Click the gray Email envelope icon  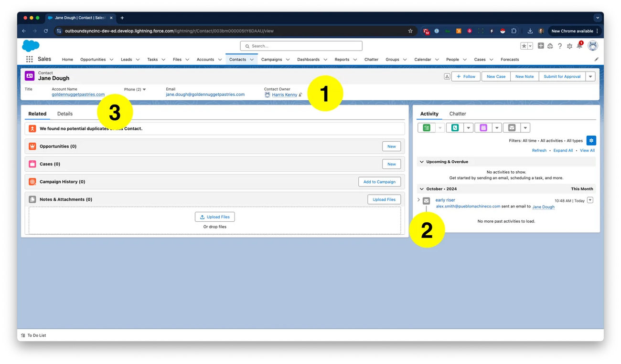click(512, 127)
